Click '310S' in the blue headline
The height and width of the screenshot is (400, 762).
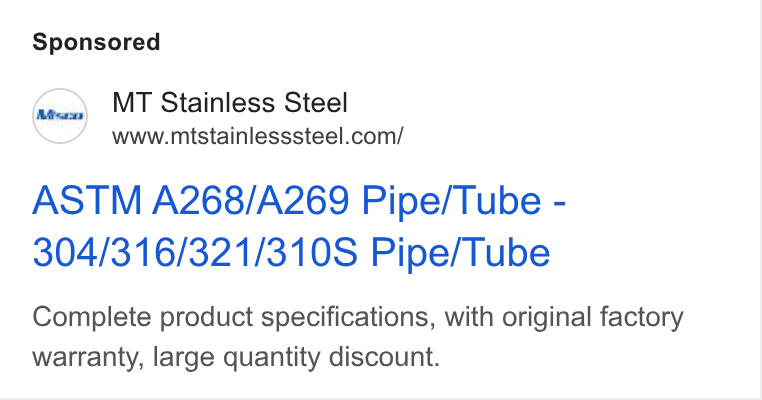[x=312, y=253]
